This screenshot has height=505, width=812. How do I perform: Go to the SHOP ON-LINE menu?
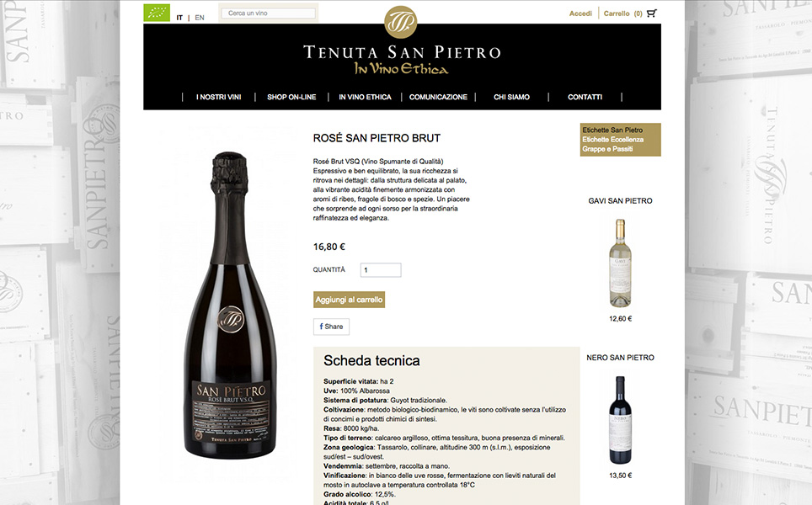coord(291,97)
